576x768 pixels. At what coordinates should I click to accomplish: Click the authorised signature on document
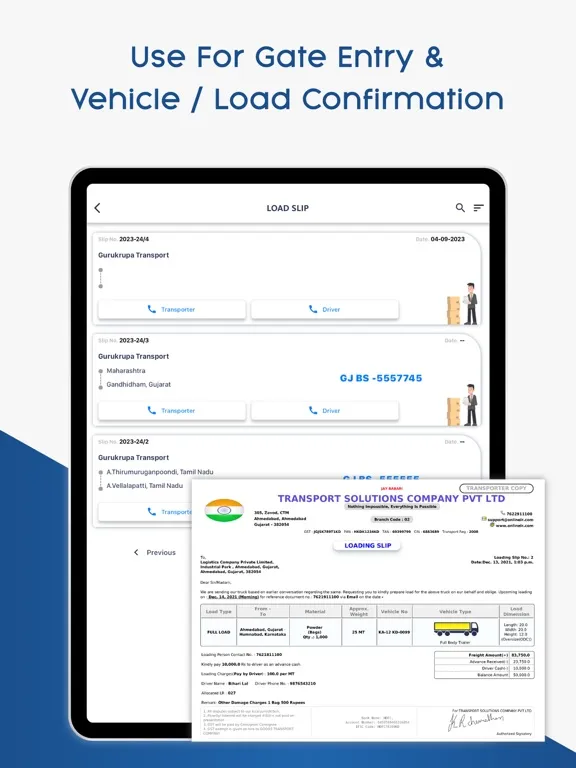point(475,721)
